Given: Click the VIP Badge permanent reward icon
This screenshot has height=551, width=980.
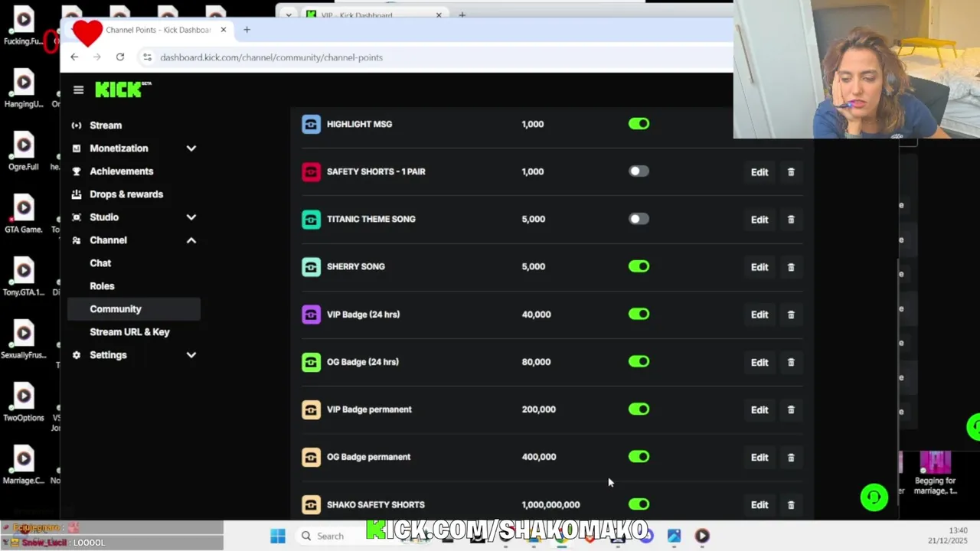Looking at the screenshot, I should (311, 409).
